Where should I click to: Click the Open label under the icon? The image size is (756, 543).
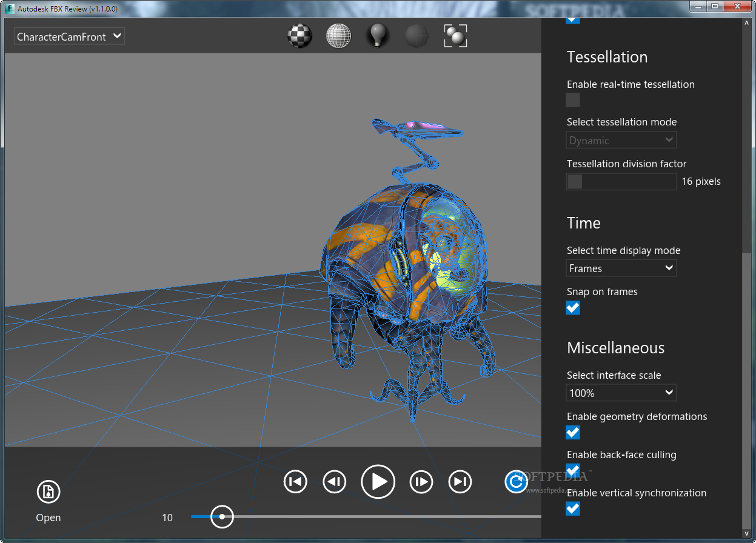click(x=49, y=518)
